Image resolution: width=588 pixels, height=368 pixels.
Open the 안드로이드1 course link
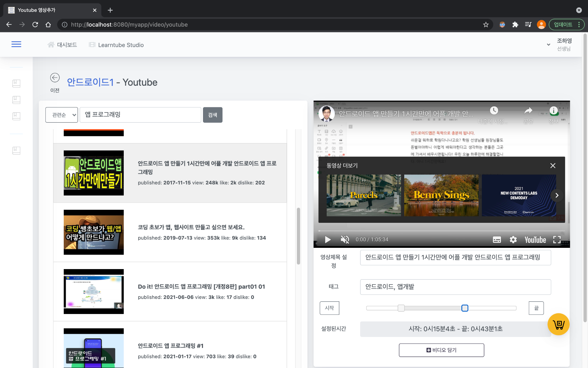click(x=90, y=82)
